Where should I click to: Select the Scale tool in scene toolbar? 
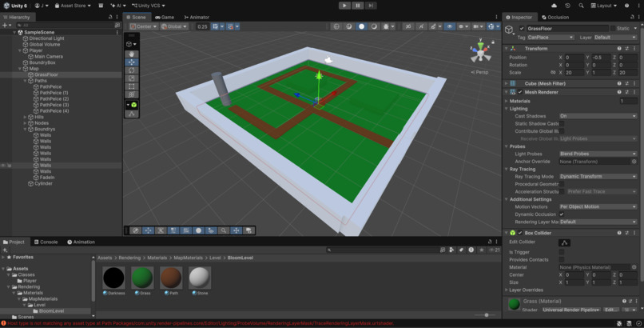[x=131, y=78]
